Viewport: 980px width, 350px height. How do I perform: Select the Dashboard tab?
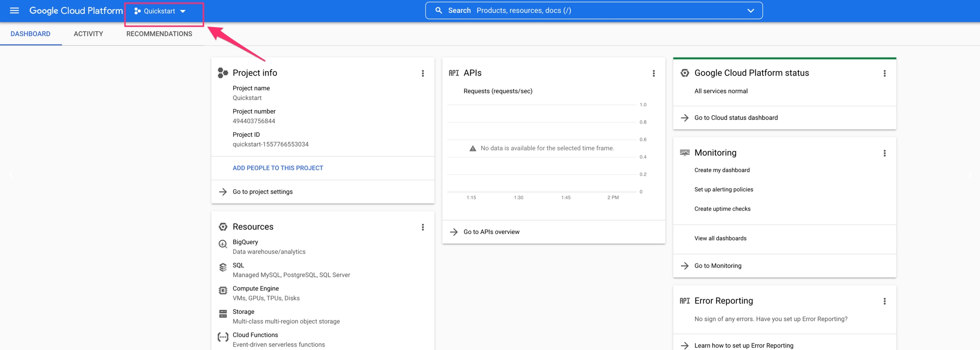pyautogui.click(x=30, y=34)
